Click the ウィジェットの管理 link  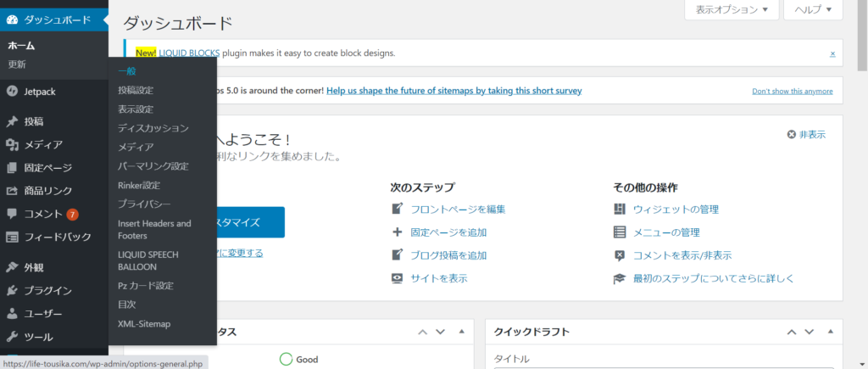[x=676, y=210]
